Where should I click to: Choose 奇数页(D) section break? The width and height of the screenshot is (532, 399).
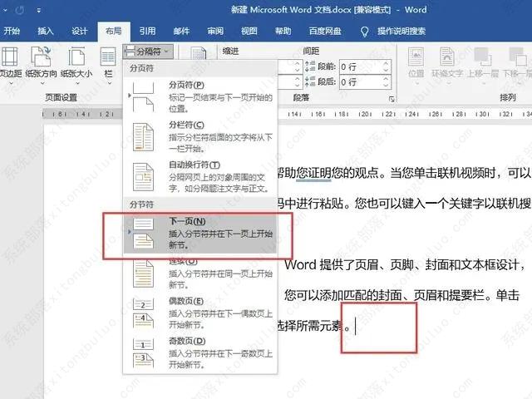click(x=200, y=352)
